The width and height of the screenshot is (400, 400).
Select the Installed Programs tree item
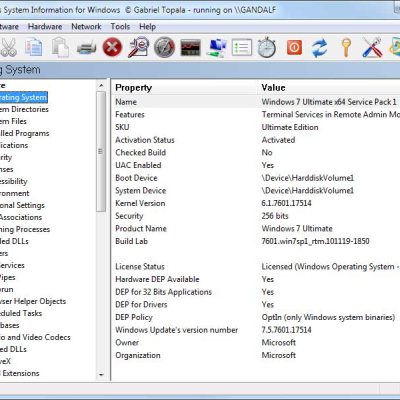point(24,133)
